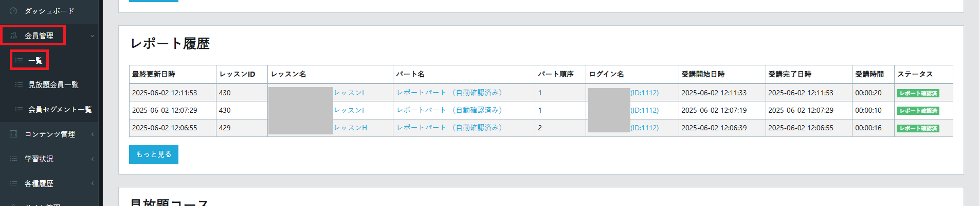Screen dimensions: 980x206
Task: Expand the コンテンツ管理 submenu arrow
Action: pyautogui.click(x=93, y=134)
